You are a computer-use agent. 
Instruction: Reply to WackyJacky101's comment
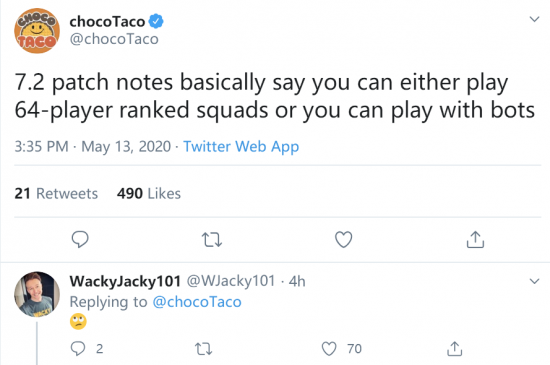[x=78, y=349]
